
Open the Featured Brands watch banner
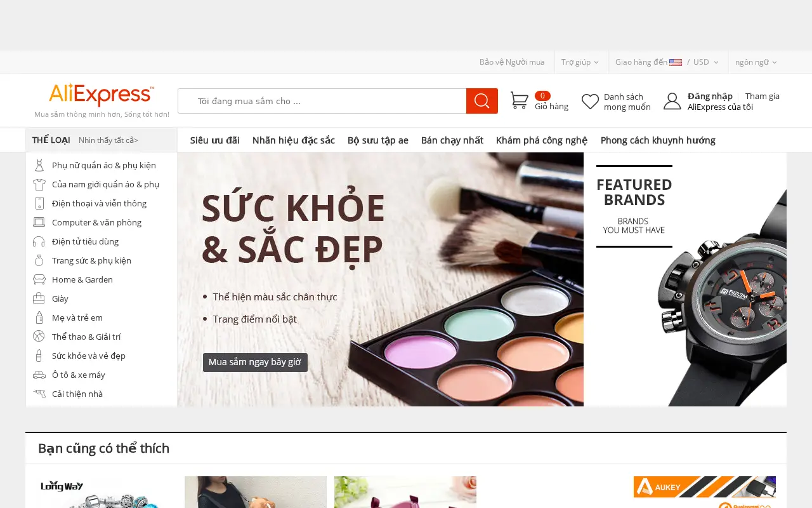tap(685, 279)
